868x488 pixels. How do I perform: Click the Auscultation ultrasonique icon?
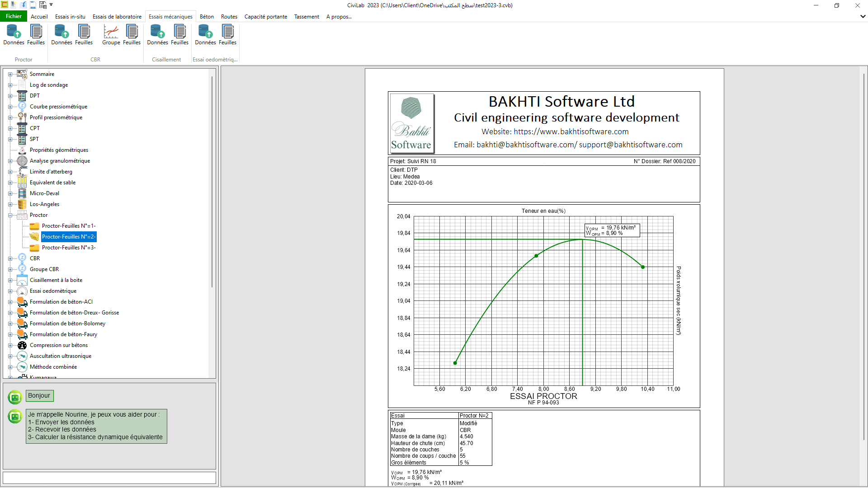pyautogui.click(x=22, y=356)
